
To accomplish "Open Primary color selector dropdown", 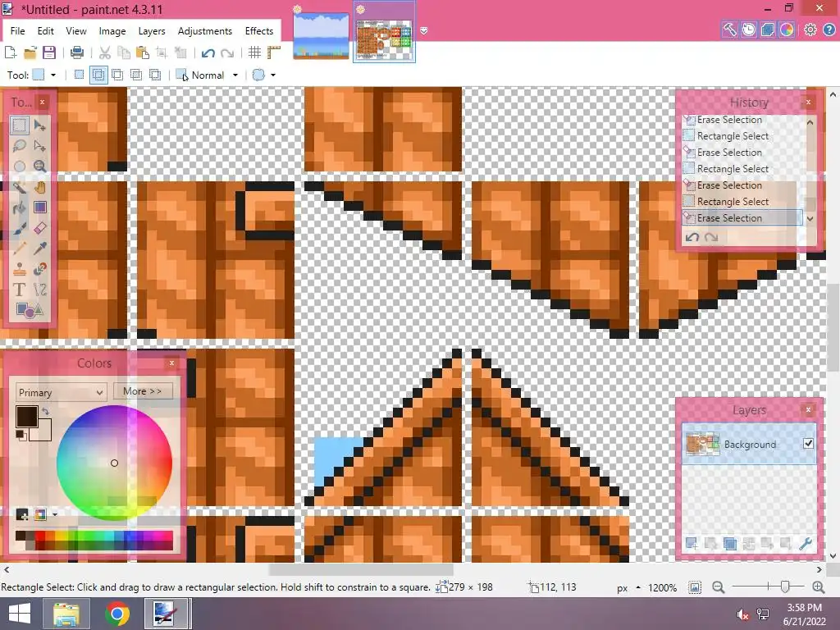I will [61, 392].
